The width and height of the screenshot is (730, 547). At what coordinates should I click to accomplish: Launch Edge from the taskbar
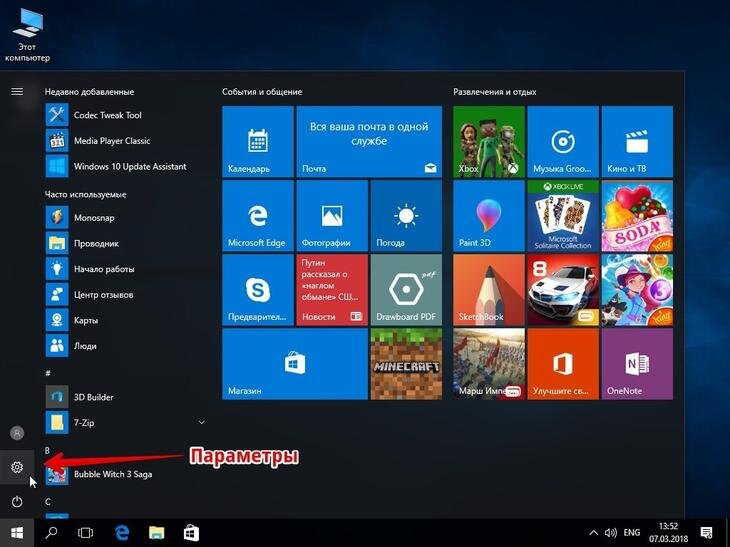pos(122,533)
